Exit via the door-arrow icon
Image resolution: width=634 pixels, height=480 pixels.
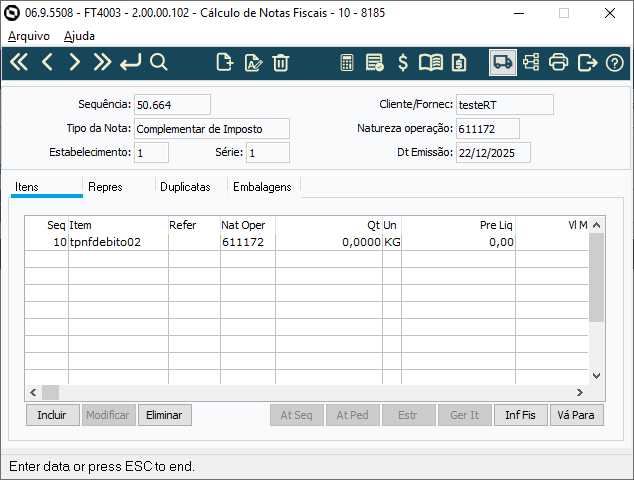tap(587, 63)
